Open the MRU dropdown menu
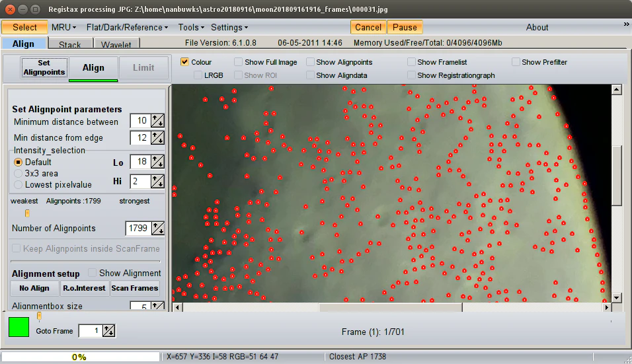 [x=63, y=27]
